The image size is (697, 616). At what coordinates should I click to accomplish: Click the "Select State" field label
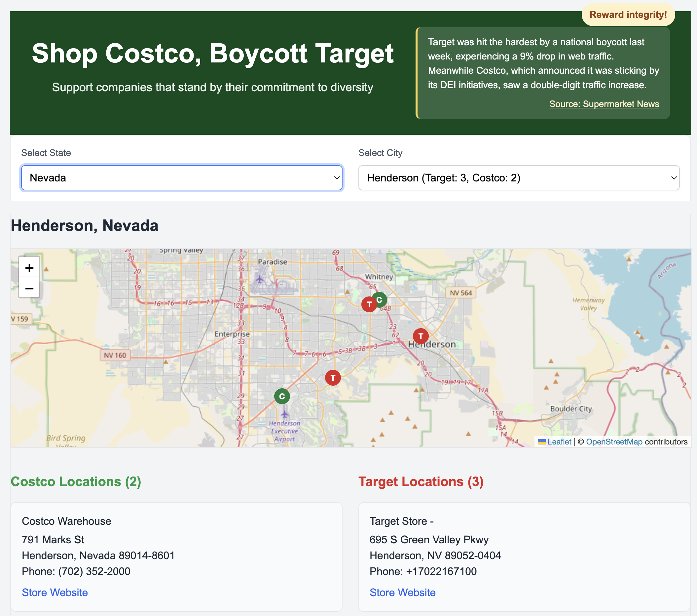tap(46, 153)
